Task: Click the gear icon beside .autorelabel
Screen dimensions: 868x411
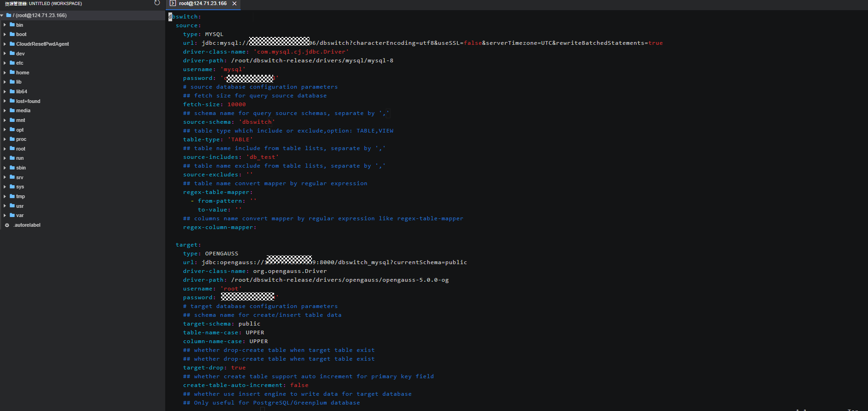Action: 7,225
